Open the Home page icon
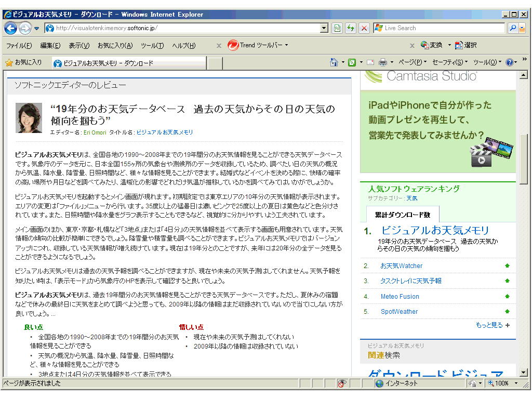 point(334,62)
